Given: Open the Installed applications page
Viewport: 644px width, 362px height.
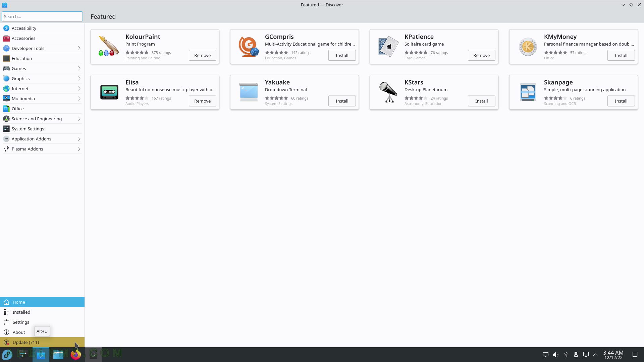Looking at the screenshot, I should pyautogui.click(x=42, y=312).
